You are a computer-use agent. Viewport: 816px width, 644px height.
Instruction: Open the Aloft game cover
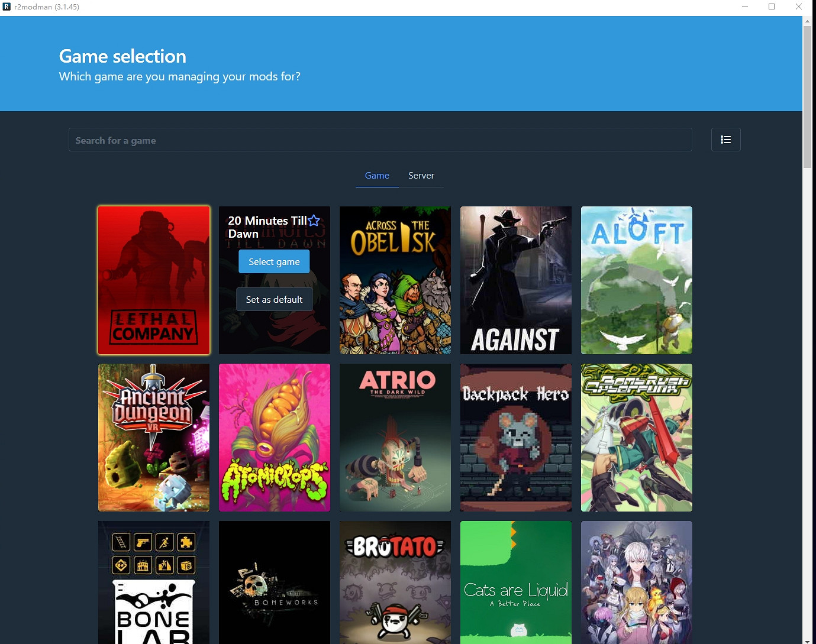(637, 280)
